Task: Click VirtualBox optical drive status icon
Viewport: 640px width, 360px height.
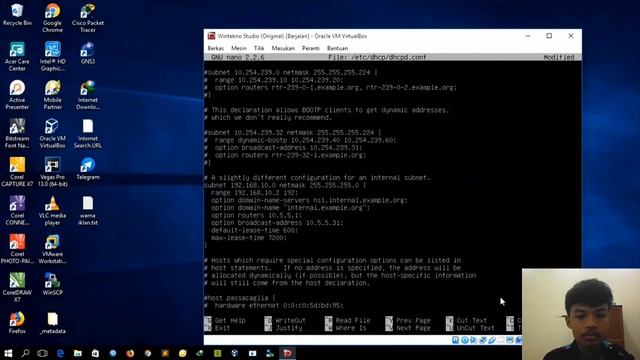Action: point(464,340)
